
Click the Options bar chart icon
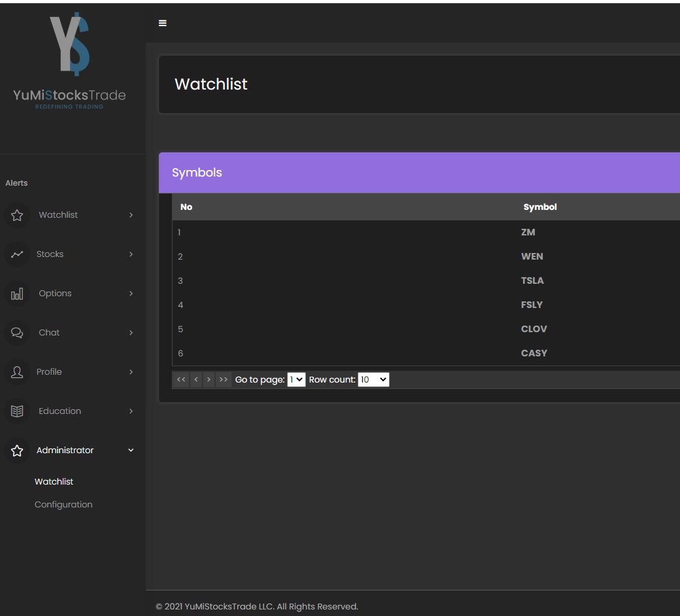17,294
